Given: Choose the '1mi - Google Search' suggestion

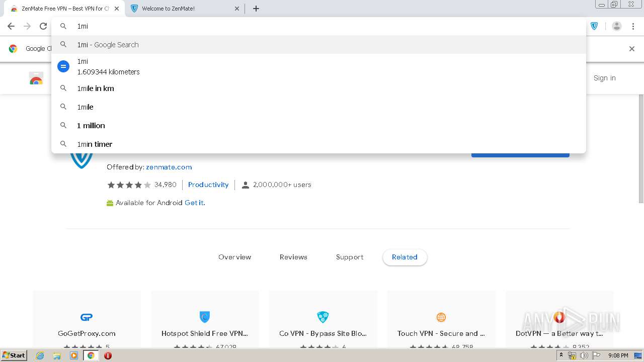Looking at the screenshot, I should click(x=318, y=45).
